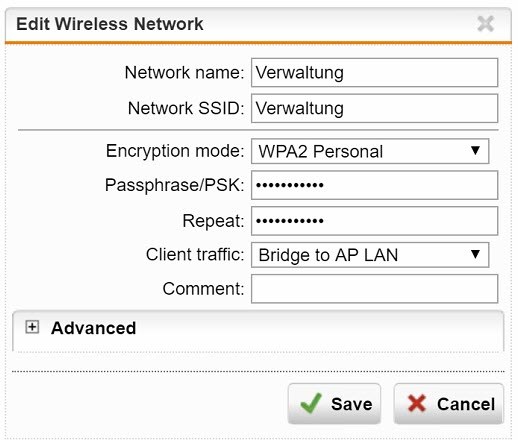Image resolution: width=518 pixels, height=440 pixels.
Task: Select the empty Comment field
Action: point(375,289)
